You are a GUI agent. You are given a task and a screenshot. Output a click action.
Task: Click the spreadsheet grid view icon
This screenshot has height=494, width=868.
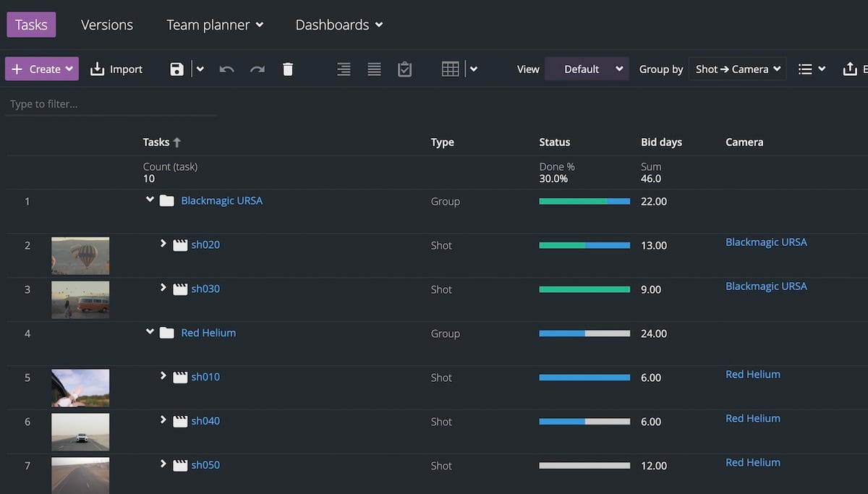(x=451, y=69)
